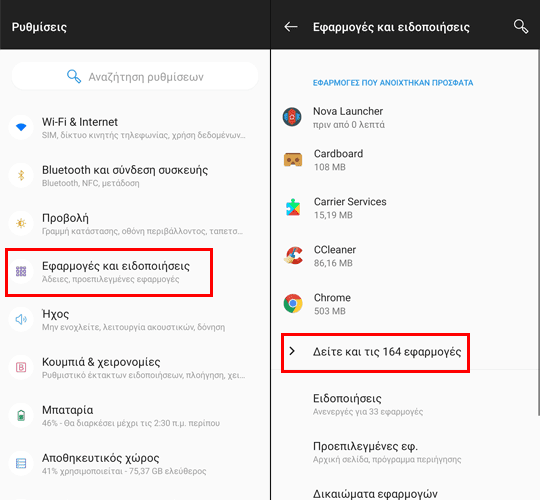This screenshot has width=540, height=500.
Task: Tap the back arrow in the header
Action: click(291, 27)
